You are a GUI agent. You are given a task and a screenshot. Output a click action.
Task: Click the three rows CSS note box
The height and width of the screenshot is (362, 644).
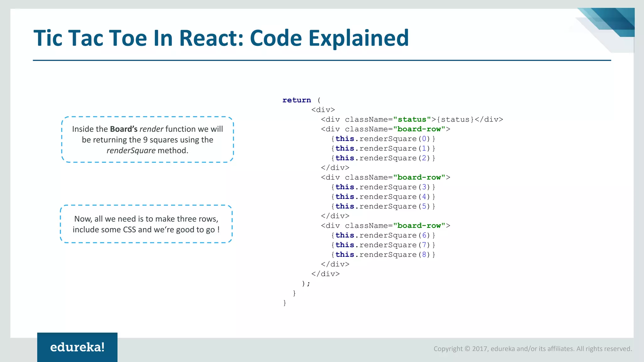146,224
